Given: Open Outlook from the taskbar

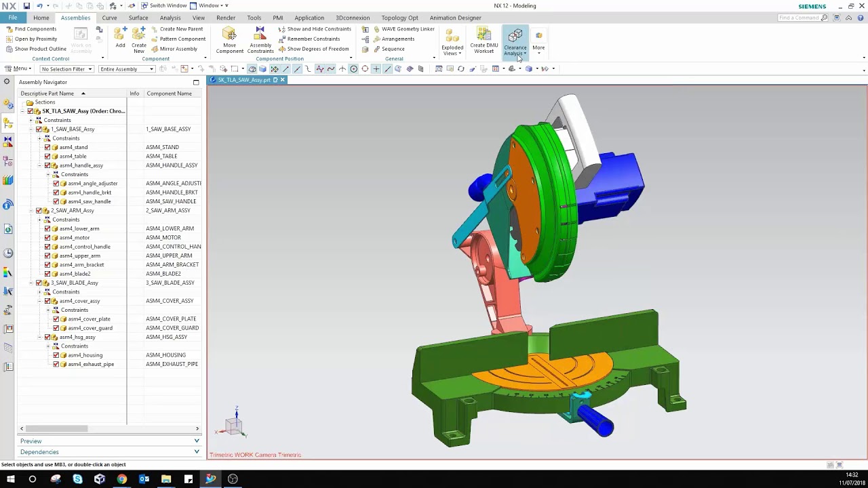Looking at the screenshot, I should point(144,479).
